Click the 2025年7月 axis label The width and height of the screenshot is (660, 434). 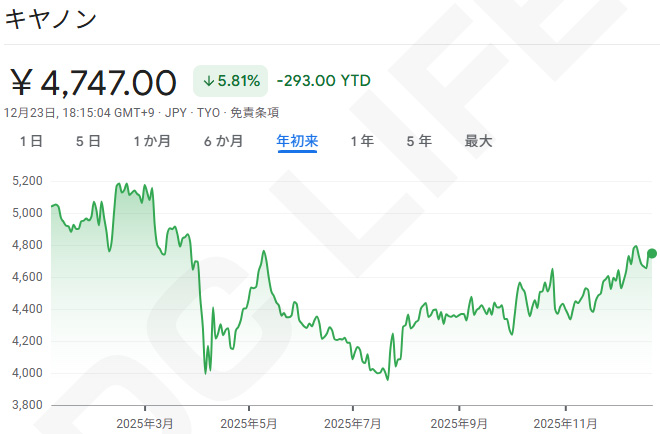point(354,423)
